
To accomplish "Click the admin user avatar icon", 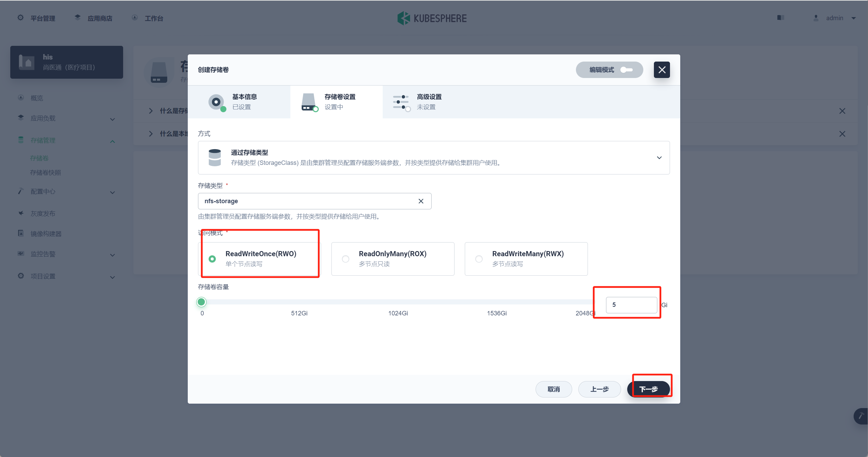I will (x=816, y=18).
